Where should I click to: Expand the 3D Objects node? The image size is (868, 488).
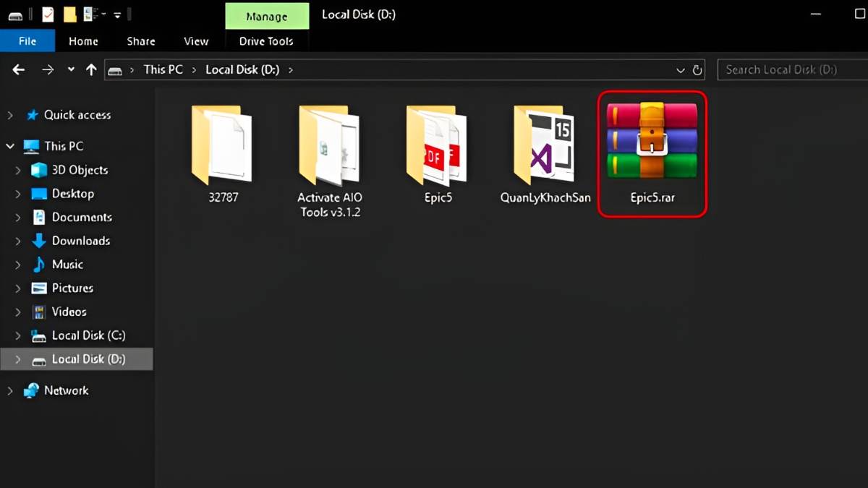(18, 170)
